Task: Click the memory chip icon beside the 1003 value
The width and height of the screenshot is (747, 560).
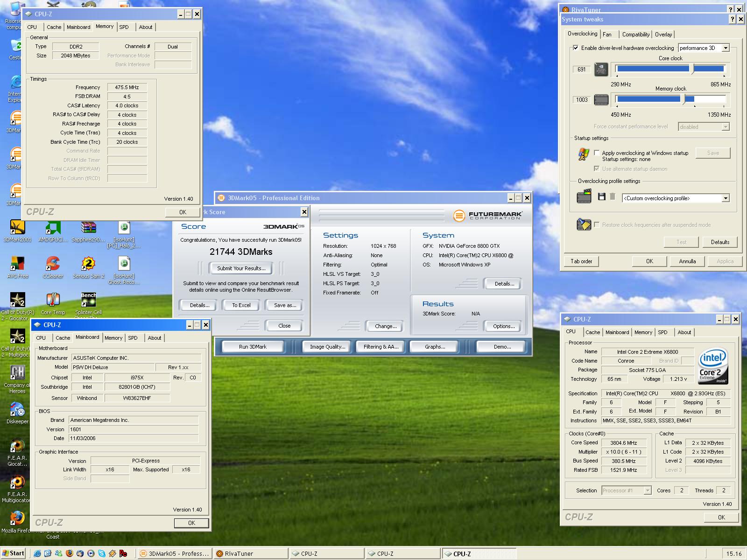Action: pyautogui.click(x=601, y=100)
